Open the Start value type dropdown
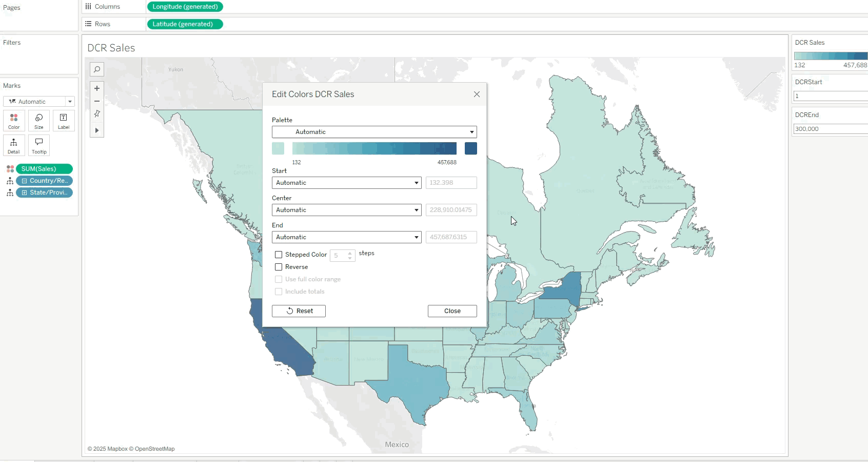This screenshot has width=868, height=462. tap(346, 183)
